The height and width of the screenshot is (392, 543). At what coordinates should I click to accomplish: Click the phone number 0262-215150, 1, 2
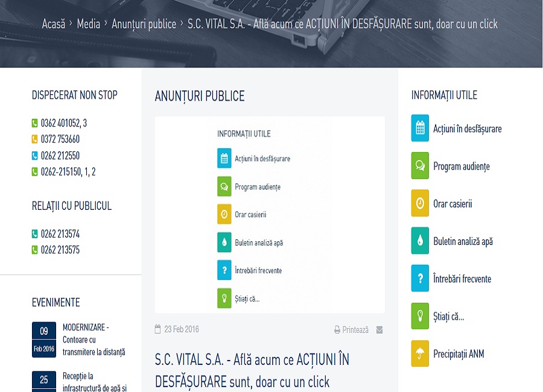[x=68, y=171]
